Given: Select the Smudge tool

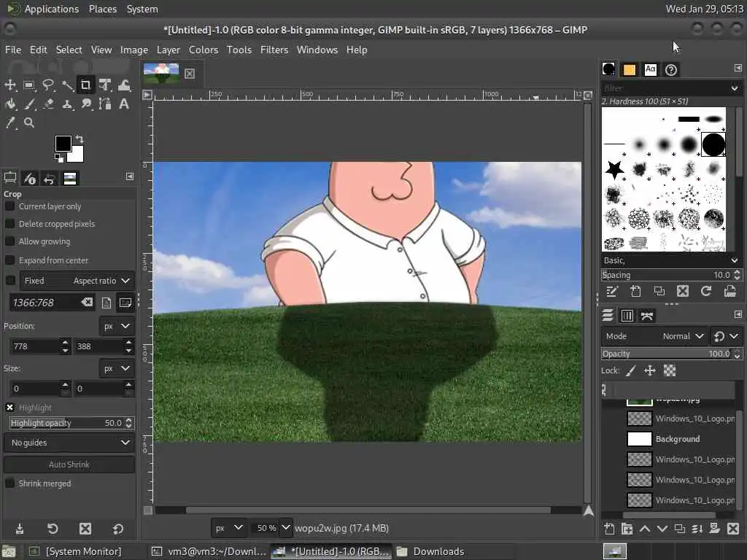Looking at the screenshot, I should click(86, 104).
